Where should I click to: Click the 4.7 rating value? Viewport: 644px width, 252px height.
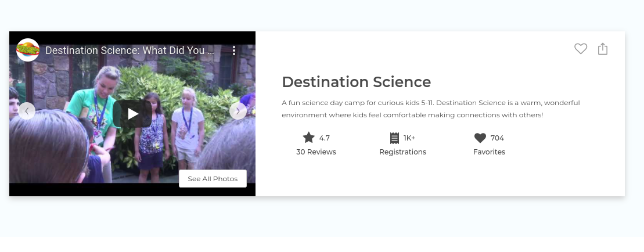[325, 138]
